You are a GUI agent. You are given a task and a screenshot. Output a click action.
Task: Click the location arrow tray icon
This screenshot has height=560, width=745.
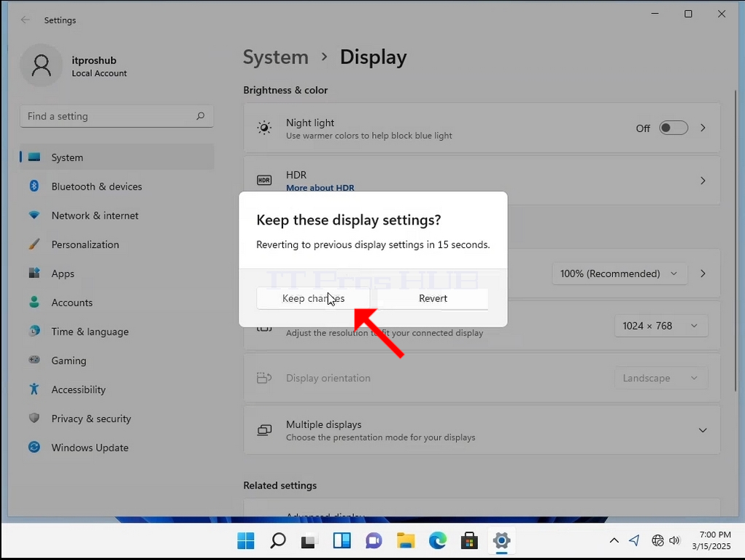(634, 540)
